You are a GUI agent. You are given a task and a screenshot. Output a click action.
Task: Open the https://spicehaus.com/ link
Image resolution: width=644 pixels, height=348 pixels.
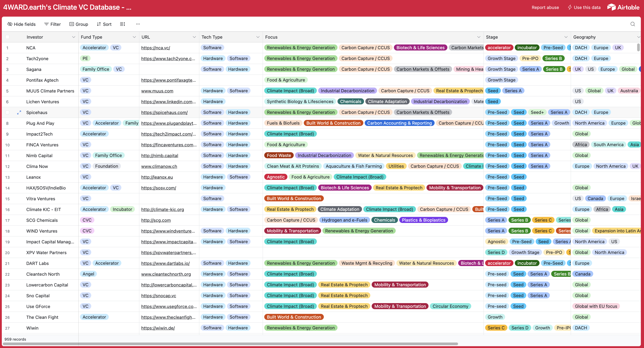(x=164, y=112)
